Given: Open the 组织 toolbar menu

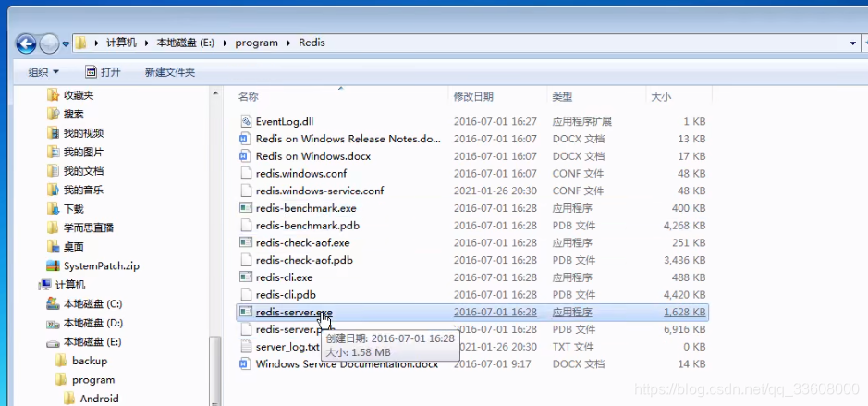Looking at the screenshot, I should [x=43, y=72].
